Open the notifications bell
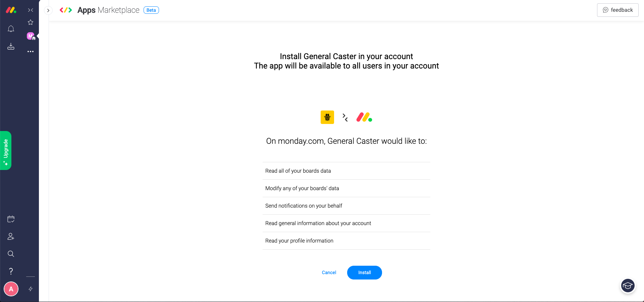Image resolution: width=644 pixels, height=302 pixels. [11, 29]
